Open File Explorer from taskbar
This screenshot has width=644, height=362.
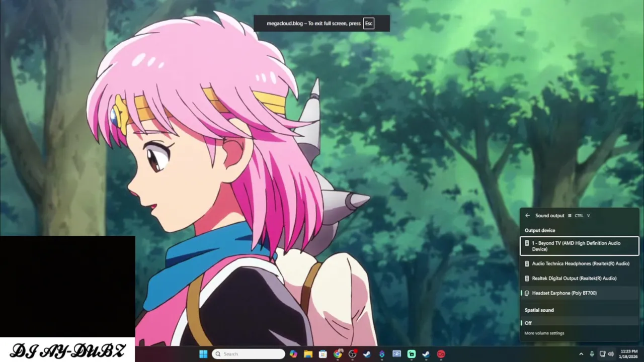click(308, 354)
